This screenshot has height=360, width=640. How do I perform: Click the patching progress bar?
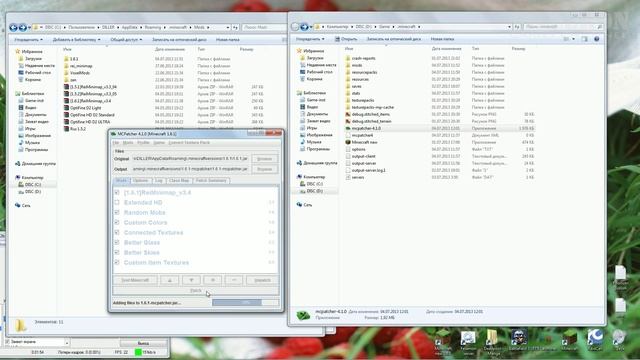tap(246, 302)
